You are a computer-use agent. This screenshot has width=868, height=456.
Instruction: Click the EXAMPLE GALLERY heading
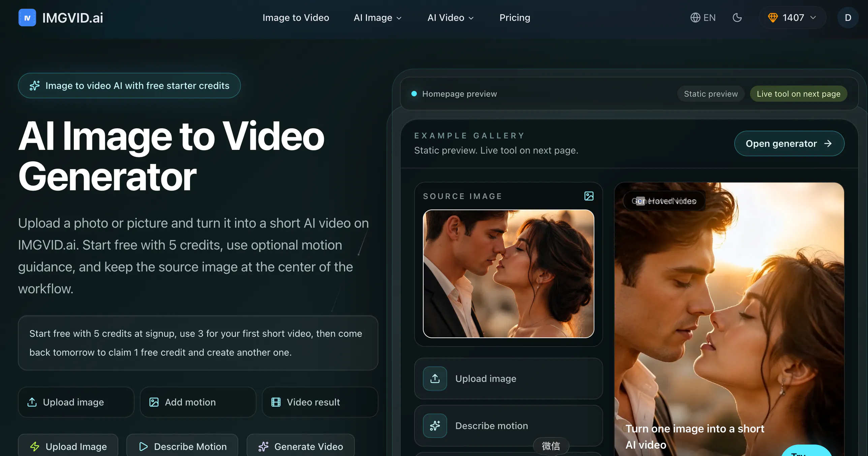click(469, 135)
